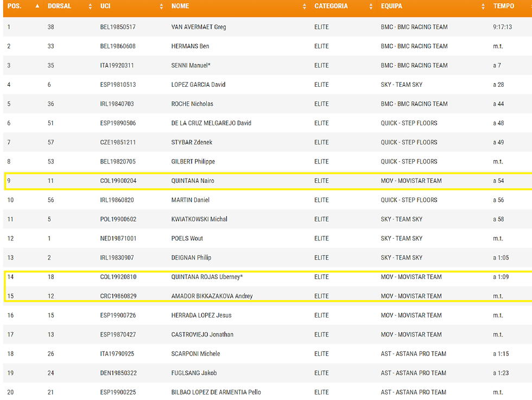Select rider name ROCHE Nicholas

click(192, 104)
